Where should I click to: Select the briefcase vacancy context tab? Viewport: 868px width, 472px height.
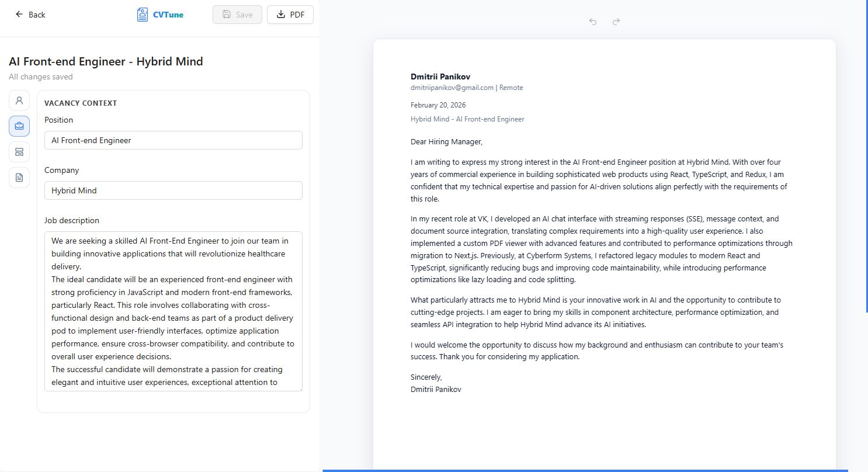[19, 126]
